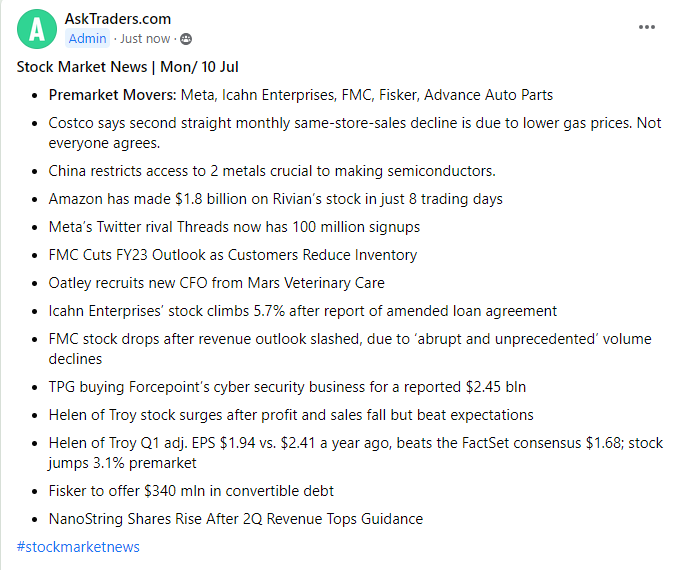Click the TPG buying Forcepoint headline
This screenshot has width=678, height=570.
point(287,387)
